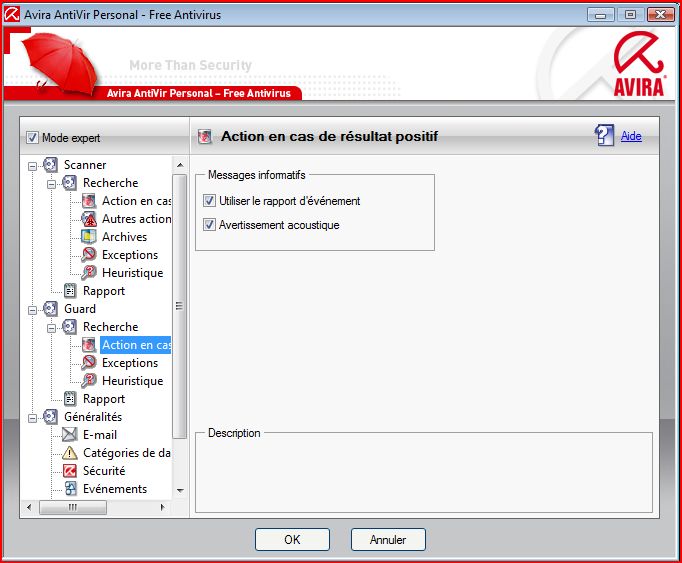The image size is (682, 563).
Task: Click the Annuler button
Action: click(x=388, y=540)
